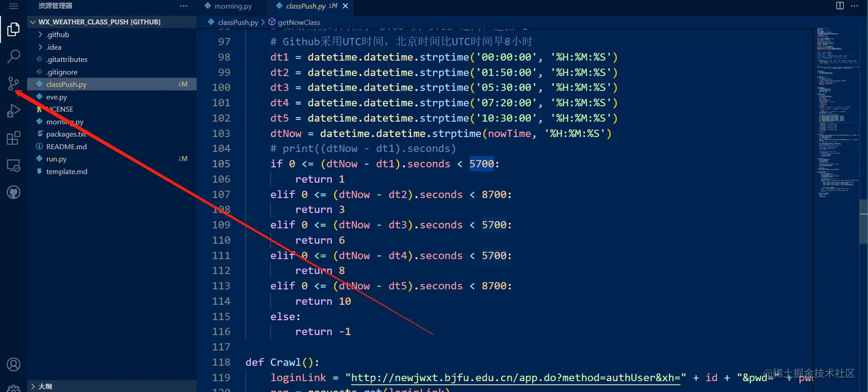Open the hamburger application menu
The image size is (868, 392).
pos(13,6)
